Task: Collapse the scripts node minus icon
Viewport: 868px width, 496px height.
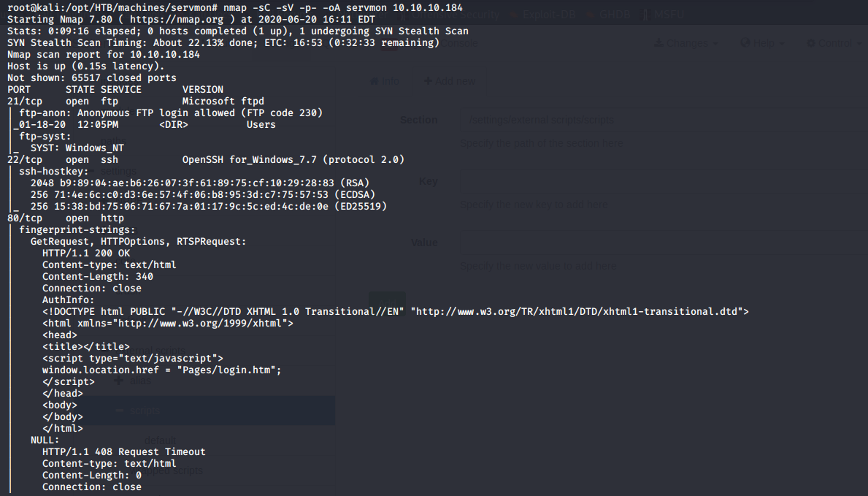Action: point(119,411)
